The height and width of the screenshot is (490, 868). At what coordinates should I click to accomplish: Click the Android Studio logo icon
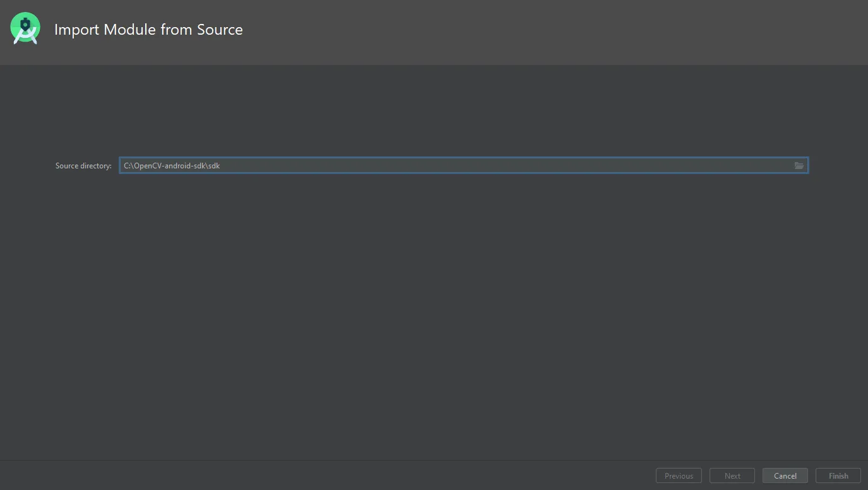pyautogui.click(x=25, y=29)
